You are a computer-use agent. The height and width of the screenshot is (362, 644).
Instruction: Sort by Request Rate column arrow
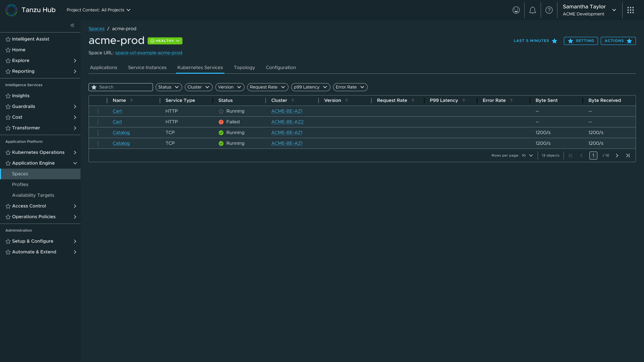click(x=413, y=101)
